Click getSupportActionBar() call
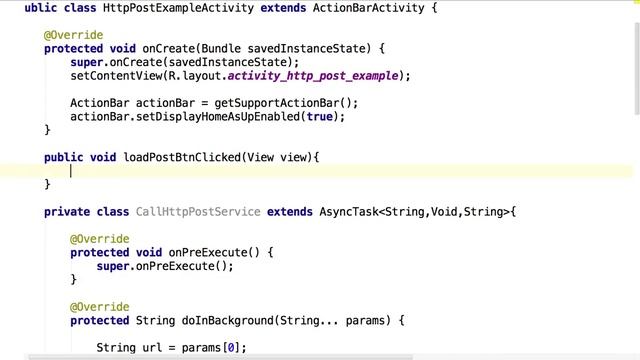This screenshot has height=360, width=640. tap(286, 103)
